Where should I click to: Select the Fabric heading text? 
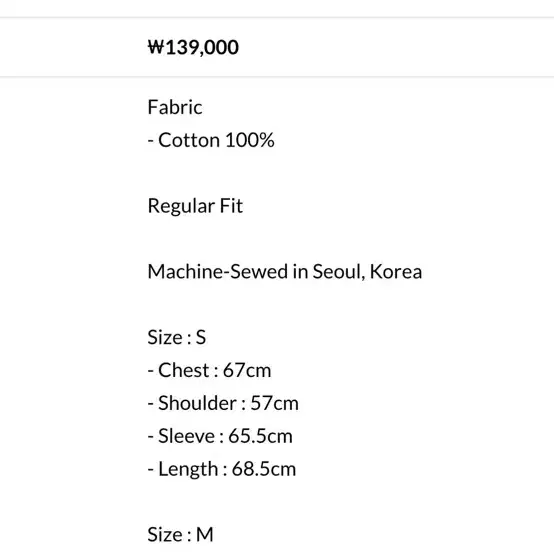click(175, 107)
